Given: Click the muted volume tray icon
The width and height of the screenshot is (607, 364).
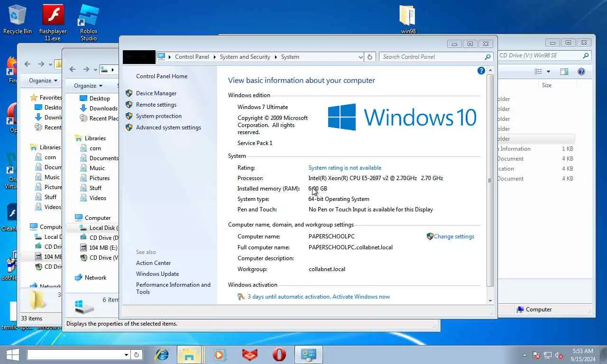Looking at the screenshot, I should 559,355.
